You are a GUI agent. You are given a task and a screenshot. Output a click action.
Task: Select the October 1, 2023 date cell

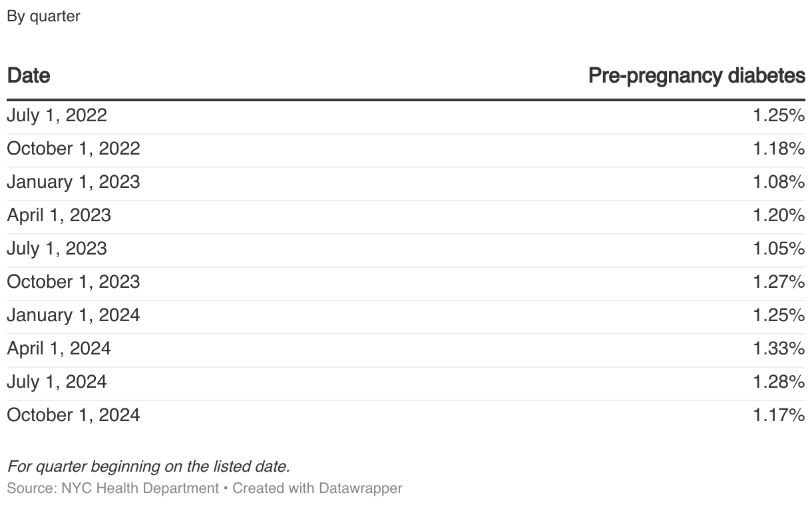[74, 282]
